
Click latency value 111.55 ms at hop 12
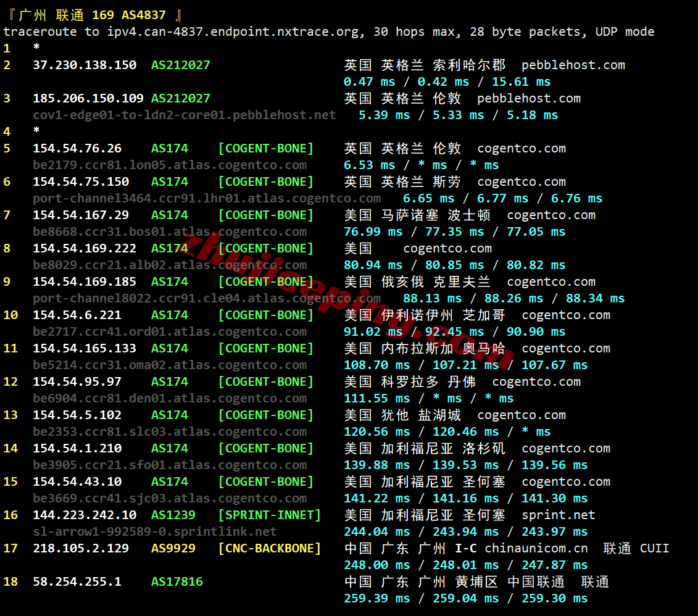click(x=377, y=399)
